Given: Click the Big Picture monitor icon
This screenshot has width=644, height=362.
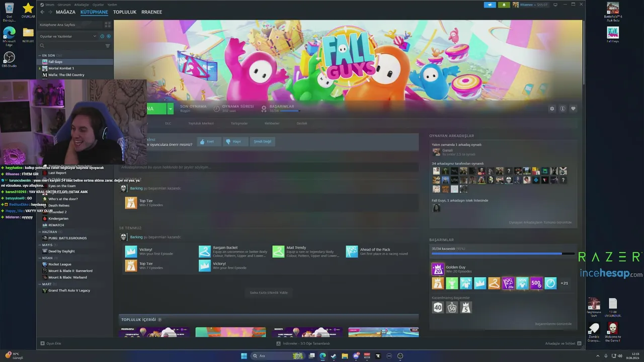Looking at the screenshot, I should tap(555, 5).
